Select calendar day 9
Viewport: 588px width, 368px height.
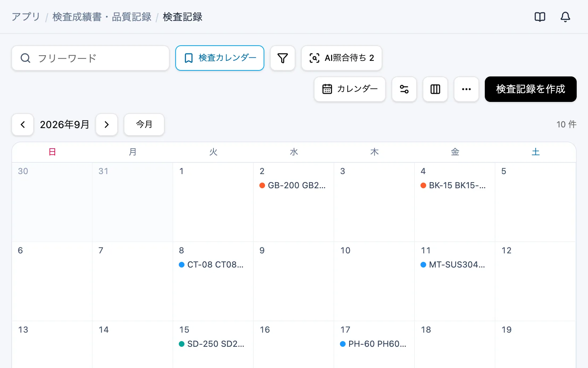click(x=294, y=281)
